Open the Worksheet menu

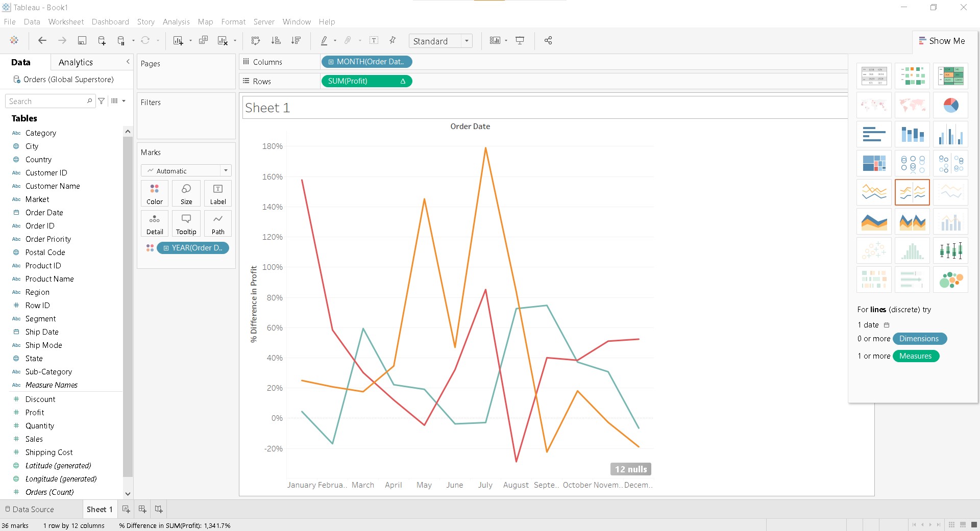point(66,22)
